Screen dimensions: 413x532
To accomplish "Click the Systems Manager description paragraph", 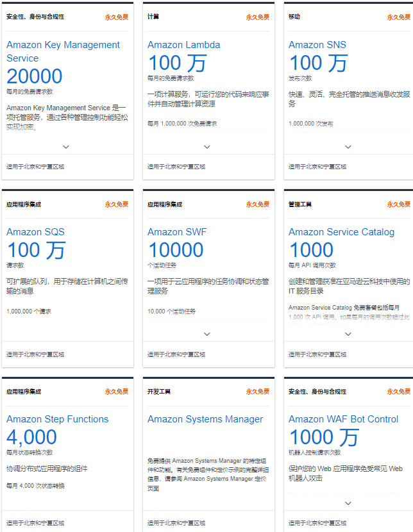I will 208,474.
